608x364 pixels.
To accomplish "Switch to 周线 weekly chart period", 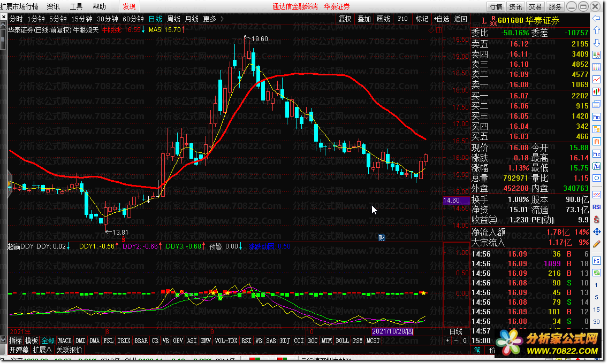I will 173,19.
